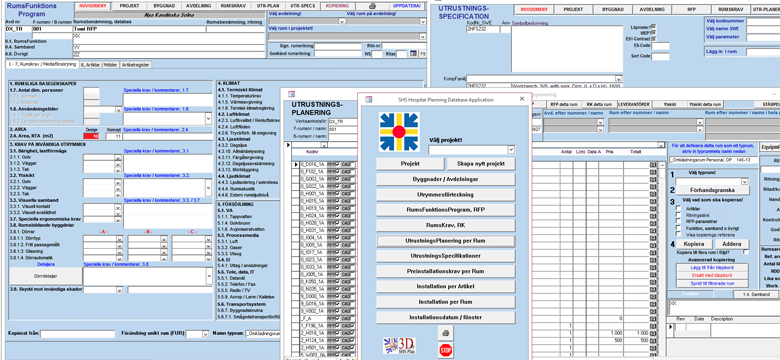Image resolution: width=780 pixels, height=360 pixels.
Task: Toggle the ES1-Contract checkbox
Action: pyautogui.click(x=653, y=38)
